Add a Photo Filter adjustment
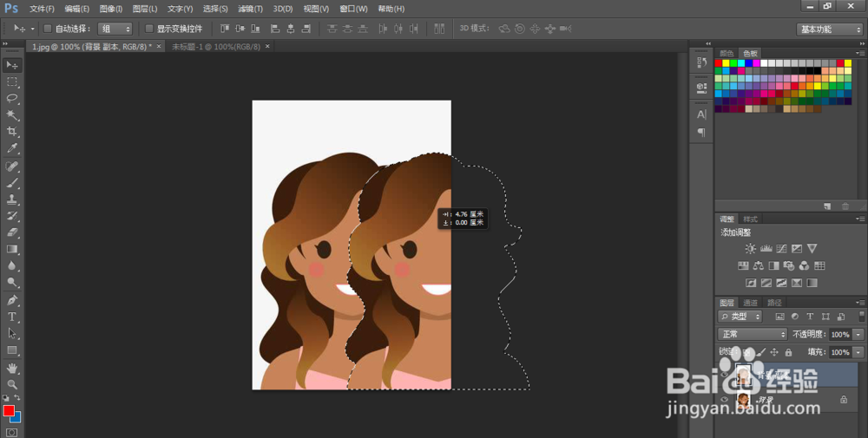 click(x=789, y=266)
